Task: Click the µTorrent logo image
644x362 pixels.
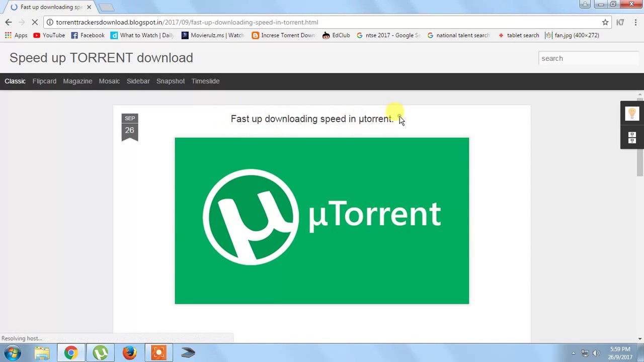Action: coord(322,221)
